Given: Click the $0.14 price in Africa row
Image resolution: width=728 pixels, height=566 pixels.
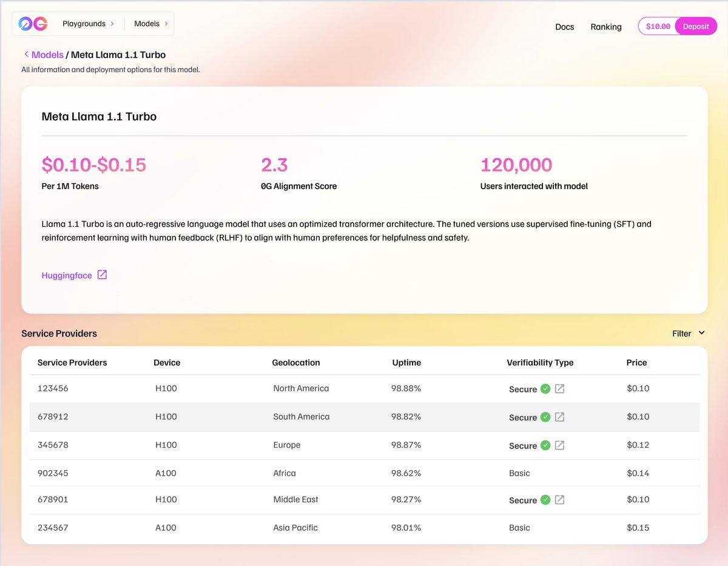Looking at the screenshot, I should pyautogui.click(x=638, y=473).
